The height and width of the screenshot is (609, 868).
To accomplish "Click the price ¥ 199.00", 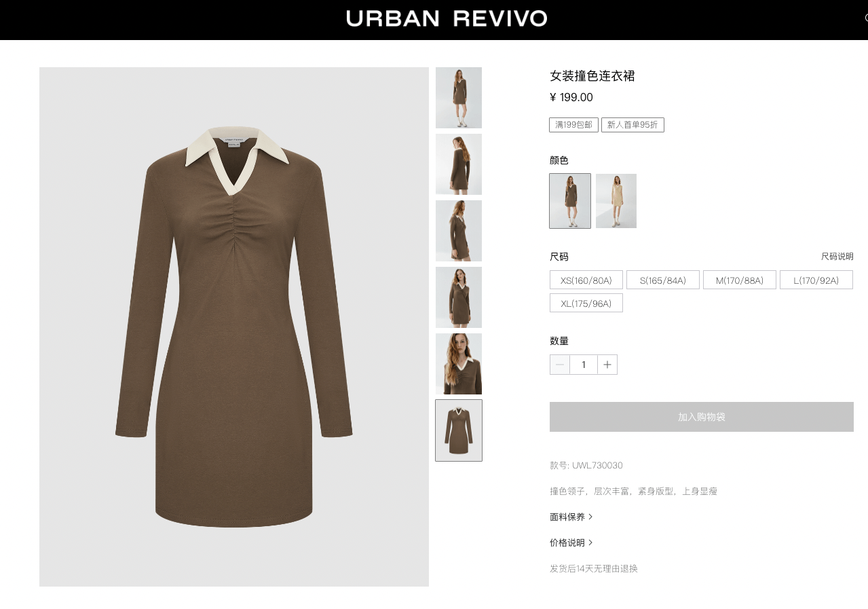I will [571, 97].
